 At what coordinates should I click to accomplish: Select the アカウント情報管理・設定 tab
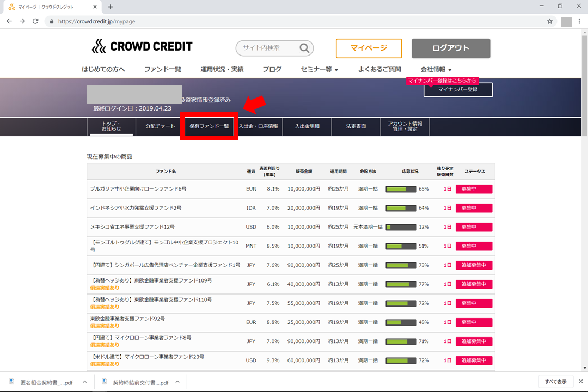pos(405,126)
